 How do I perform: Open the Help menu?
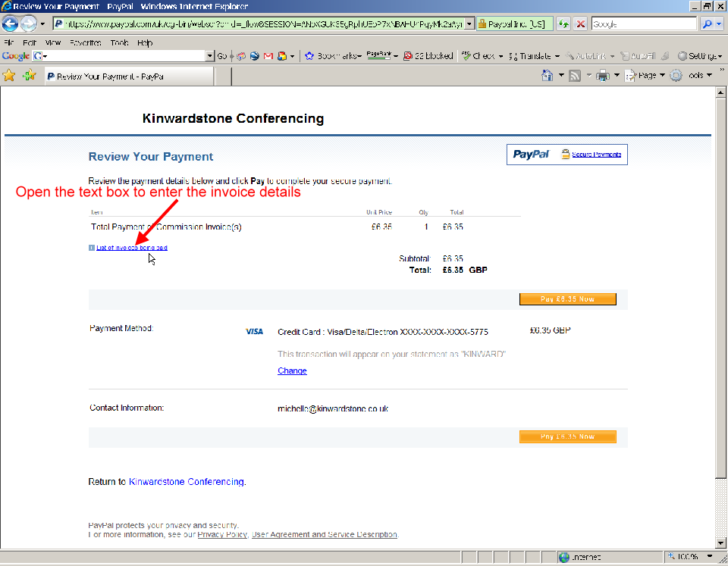145,42
